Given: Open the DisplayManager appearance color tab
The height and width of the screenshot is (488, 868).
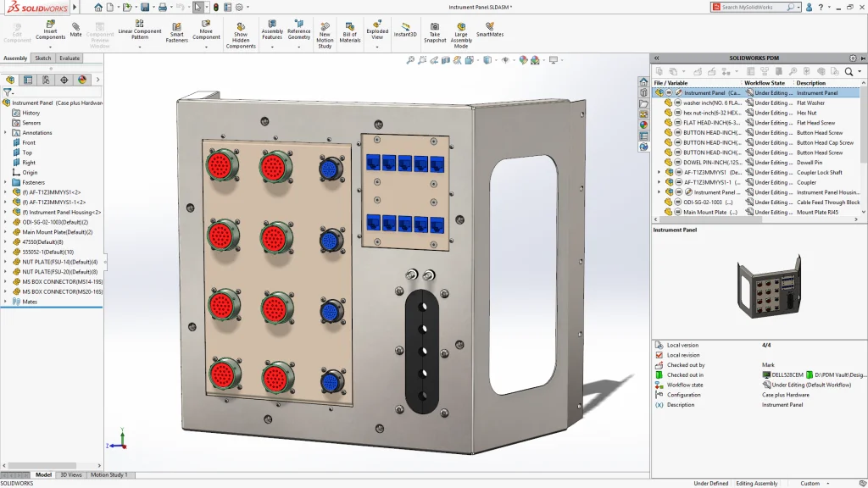Looking at the screenshot, I should (x=82, y=80).
